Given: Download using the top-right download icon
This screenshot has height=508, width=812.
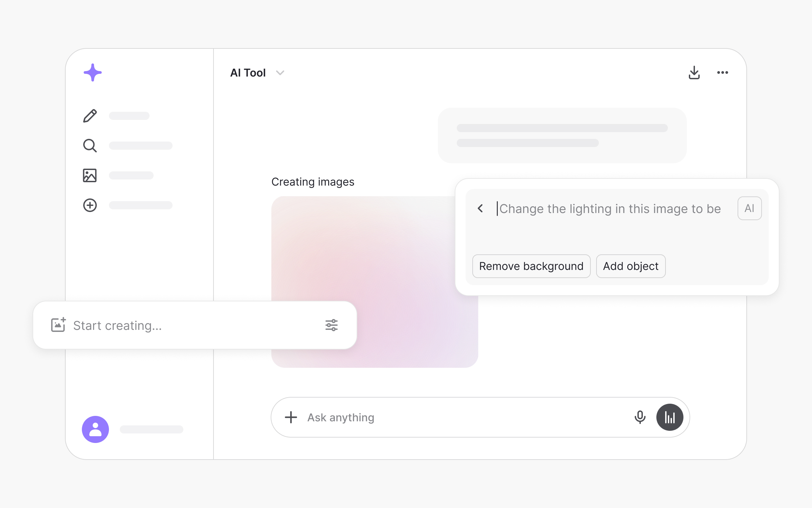Looking at the screenshot, I should tap(694, 72).
